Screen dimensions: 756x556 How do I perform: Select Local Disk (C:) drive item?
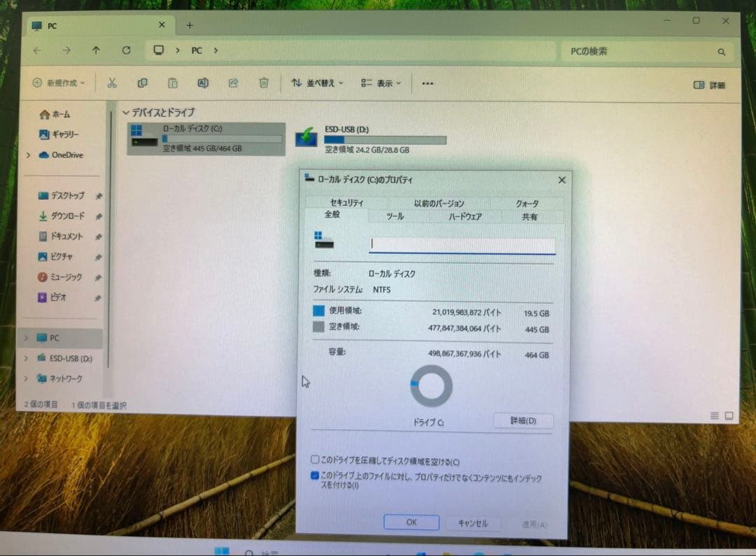(206, 138)
